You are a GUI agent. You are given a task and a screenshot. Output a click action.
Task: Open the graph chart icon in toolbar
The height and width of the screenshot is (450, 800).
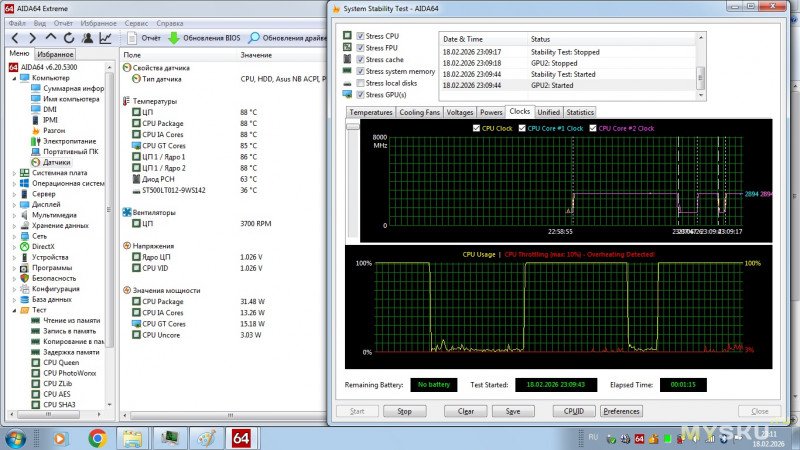[105, 38]
